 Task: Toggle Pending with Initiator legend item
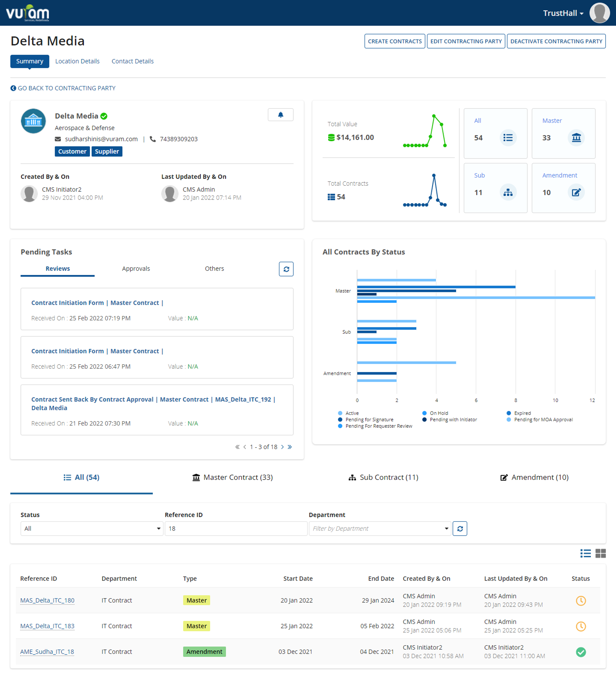[x=450, y=419]
